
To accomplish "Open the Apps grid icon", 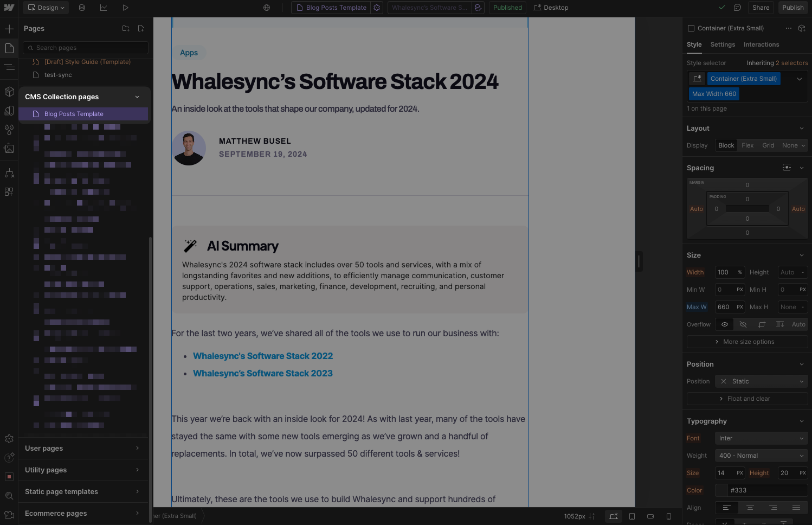I will coord(9,192).
